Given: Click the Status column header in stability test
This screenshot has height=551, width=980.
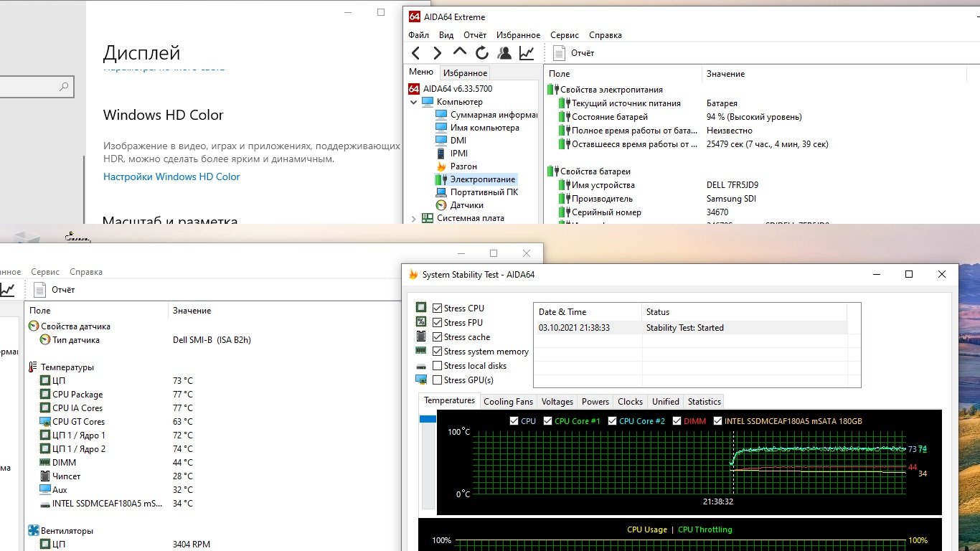Looking at the screenshot, I should tap(744, 311).
